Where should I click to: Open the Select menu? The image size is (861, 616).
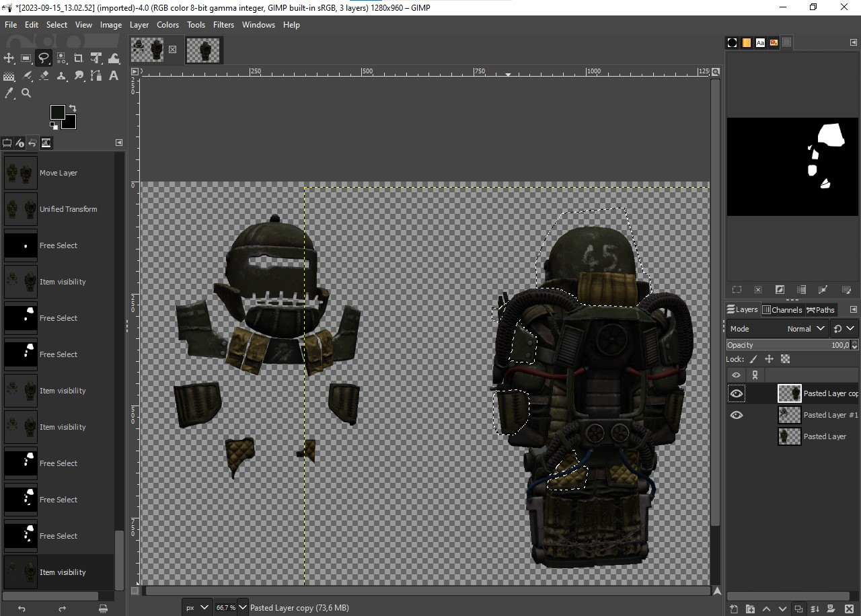click(57, 25)
